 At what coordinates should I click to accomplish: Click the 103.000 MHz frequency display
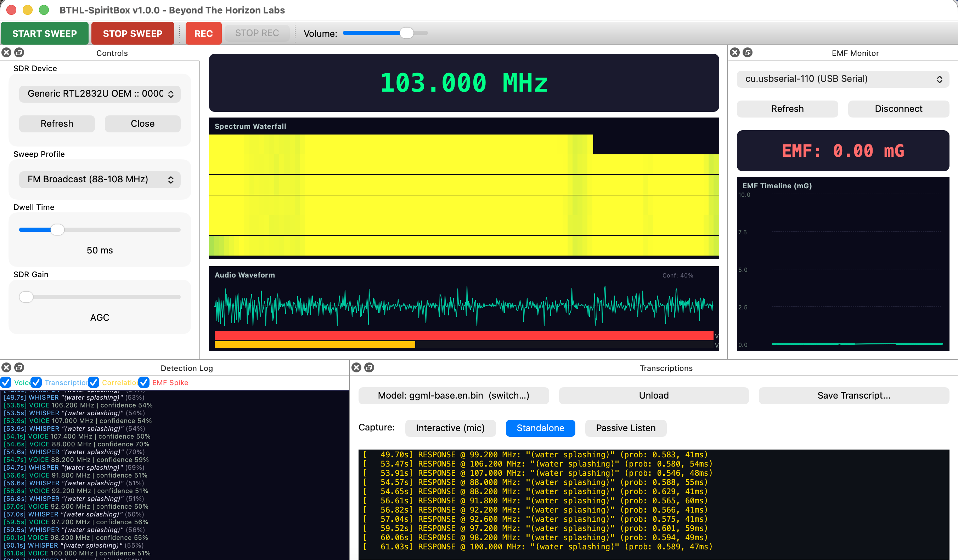point(464,83)
